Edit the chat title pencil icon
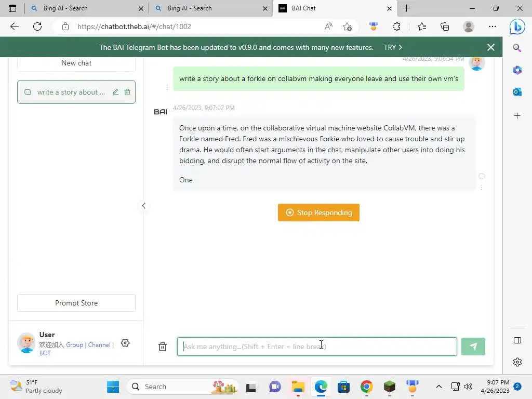The width and height of the screenshot is (532, 399). coord(116,92)
